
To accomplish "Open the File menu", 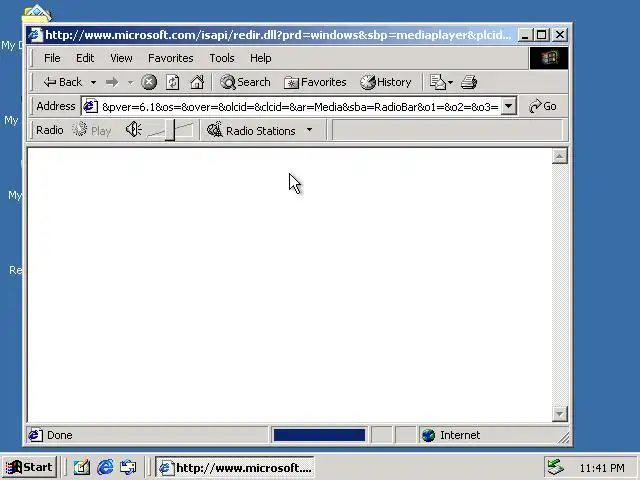I will point(52,58).
